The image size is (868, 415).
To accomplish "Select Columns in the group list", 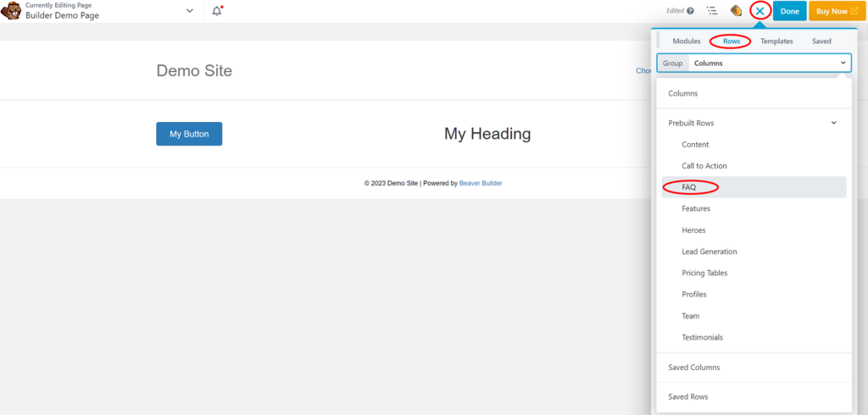I will point(754,93).
